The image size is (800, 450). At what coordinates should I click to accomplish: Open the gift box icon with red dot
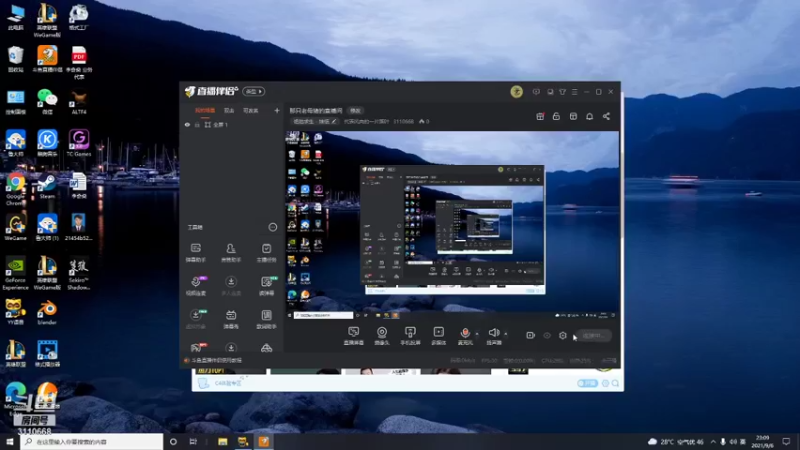[540, 116]
